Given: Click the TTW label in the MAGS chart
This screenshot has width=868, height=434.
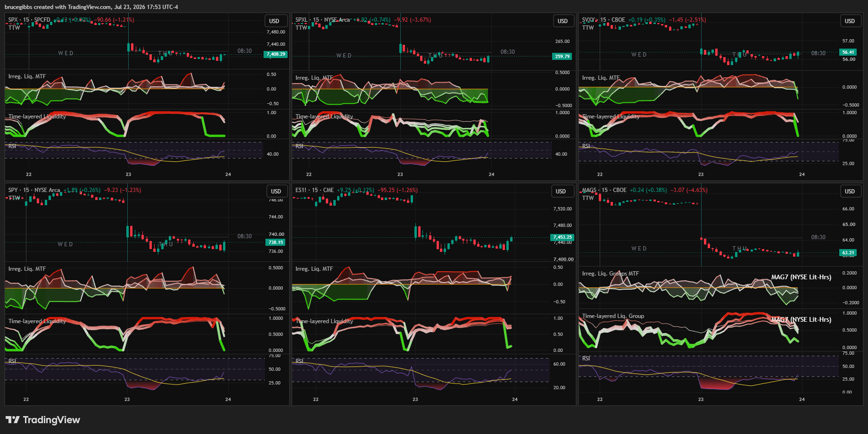Looking at the screenshot, I should (x=588, y=198).
